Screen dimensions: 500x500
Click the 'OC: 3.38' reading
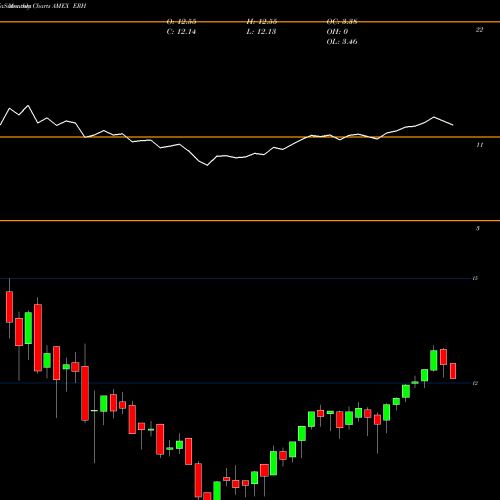click(x=342, y=22)
